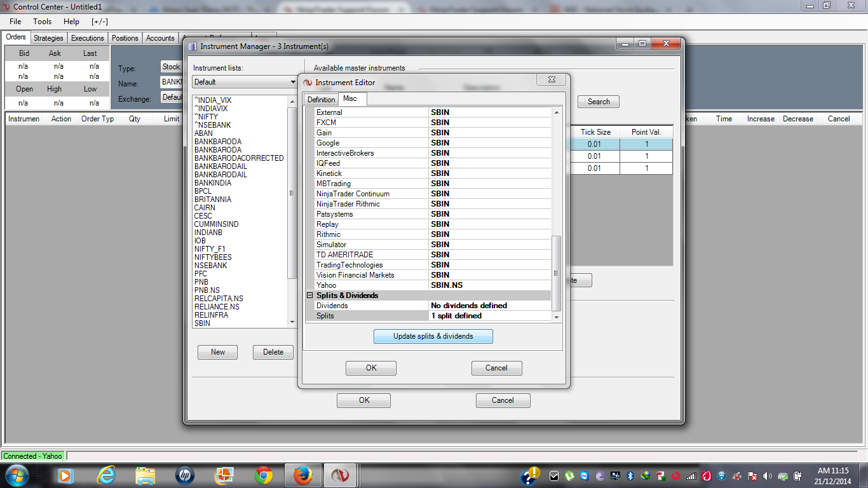Click the Instrument Editor property grid scroll-up arrow
The width and height of the screenshot is (868, 488).
(x=557, y=112)
